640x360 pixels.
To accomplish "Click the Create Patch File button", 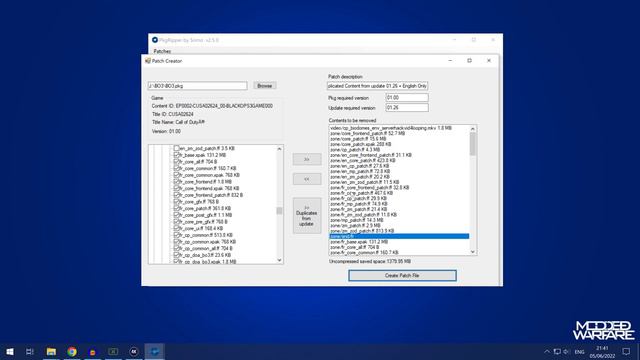I will tap(402, 276).
